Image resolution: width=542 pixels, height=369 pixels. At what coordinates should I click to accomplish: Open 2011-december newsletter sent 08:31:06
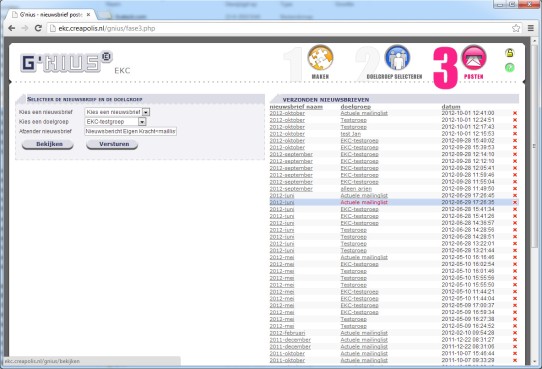pyautogui.click(x=290, y=347)
